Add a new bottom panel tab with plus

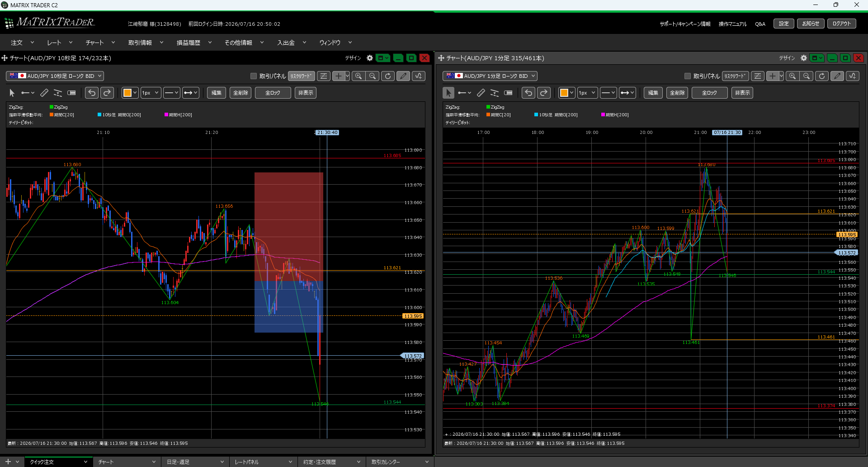(x=8, y=462)
